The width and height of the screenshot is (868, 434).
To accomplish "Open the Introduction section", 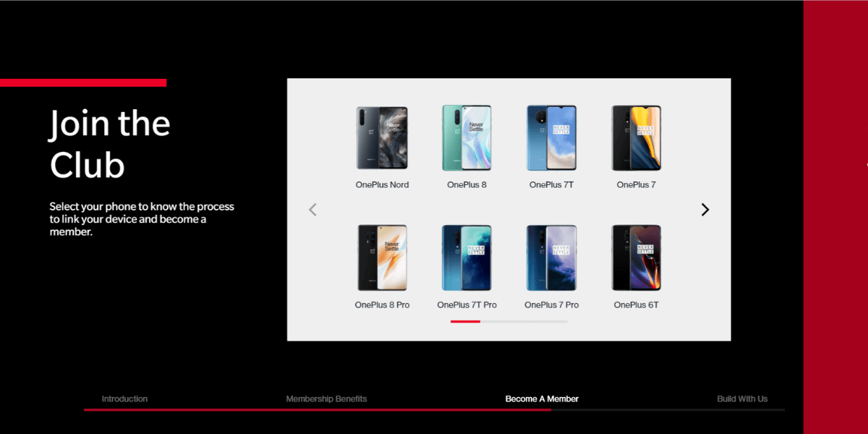I will click(124, 399).
